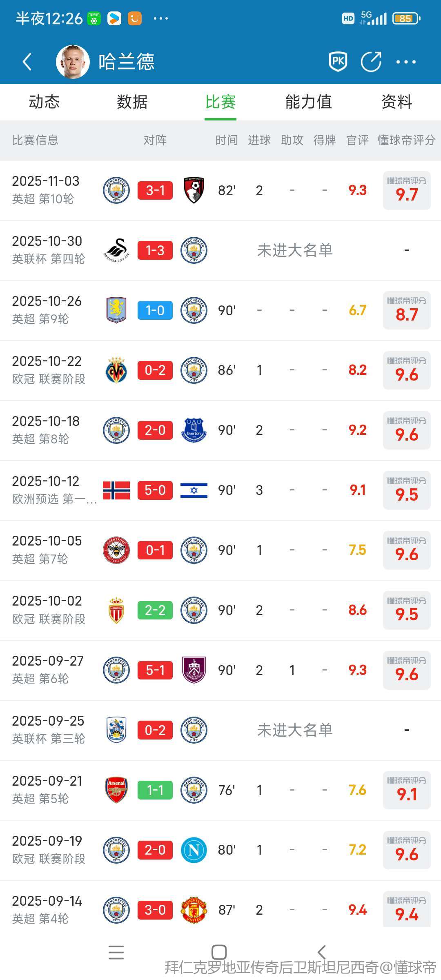441x980 pixels.
Task: Tap the Swansea City swan logo
Action: click(116, 250)
